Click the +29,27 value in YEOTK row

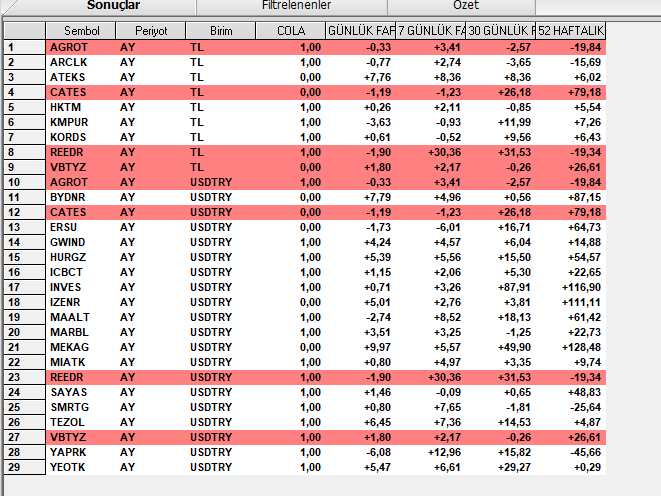coord(514,467)
